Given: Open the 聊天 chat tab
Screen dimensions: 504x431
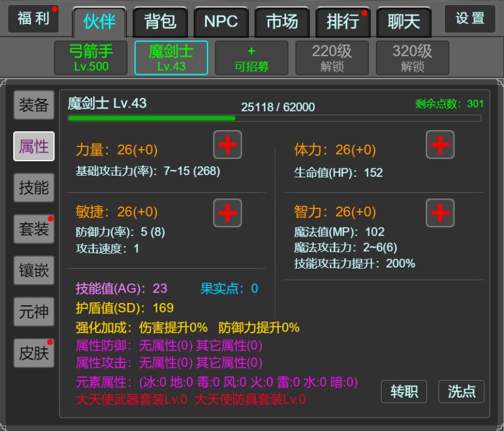Looking at the screenshot, I should [x=404, y=22].
